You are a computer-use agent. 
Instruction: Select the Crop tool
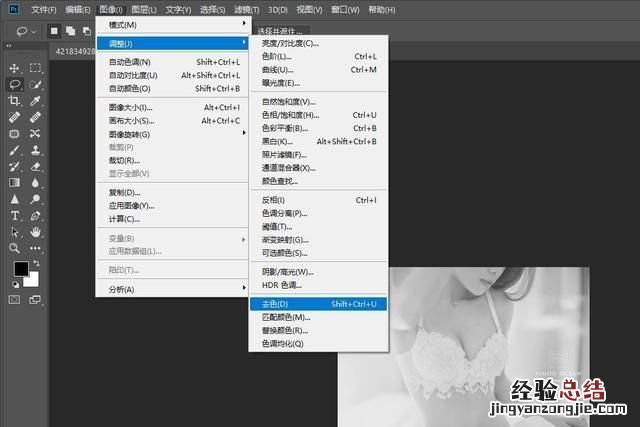coord(14,101)
